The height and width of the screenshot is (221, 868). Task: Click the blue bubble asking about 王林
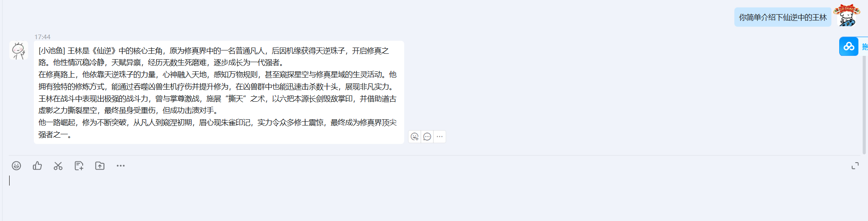(782, 17)
